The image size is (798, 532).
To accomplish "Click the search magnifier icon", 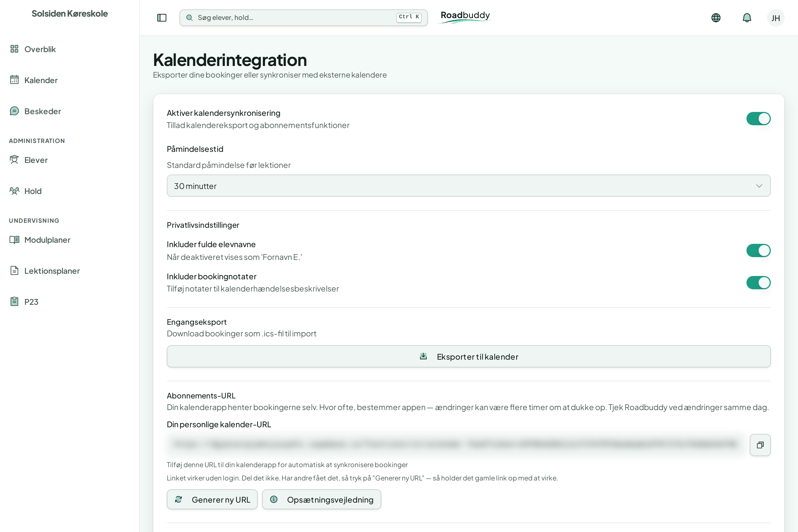I will pos(189,18).
